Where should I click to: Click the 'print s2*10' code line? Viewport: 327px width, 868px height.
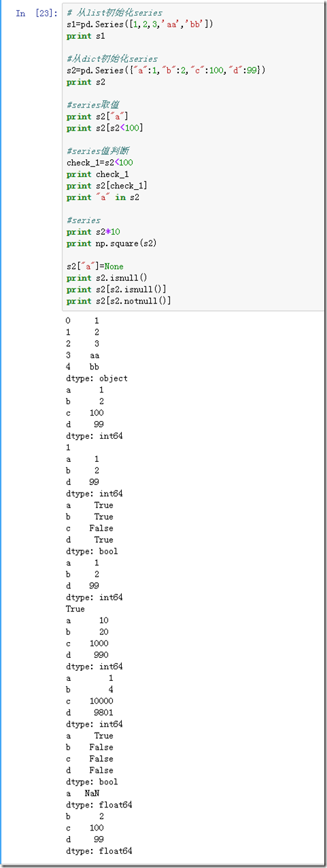(93, 233)
